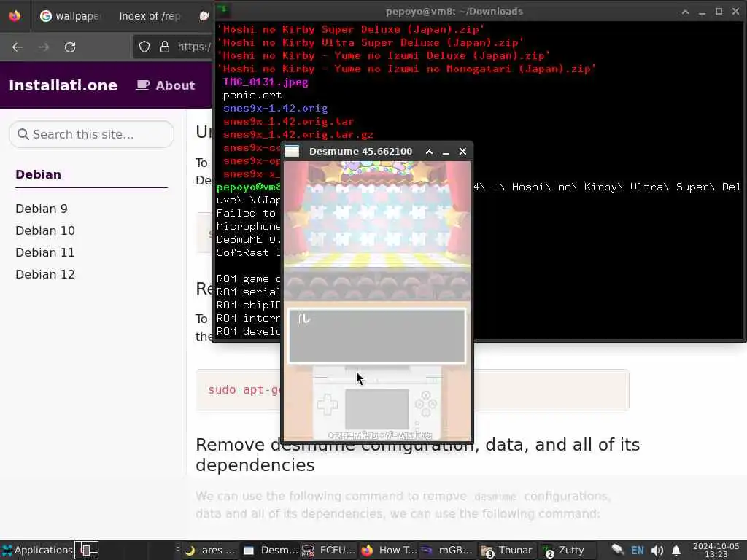Viewport: 747px width, 560px height.
Task: Select snes9x_1.42.orig.tar line in the terminal
Action: click(x=288, y=122)
